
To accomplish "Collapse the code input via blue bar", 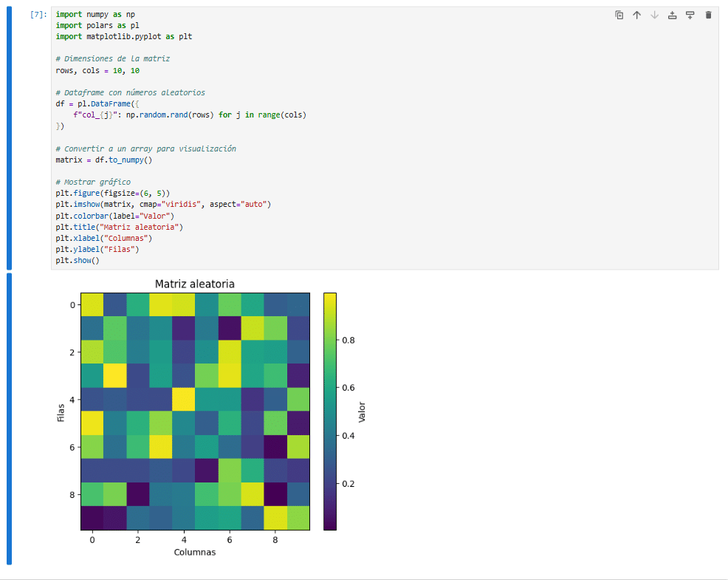I will point(10,138).
